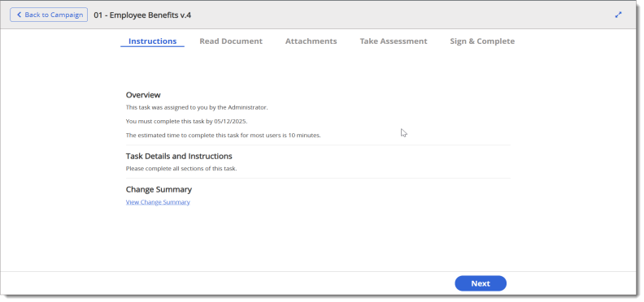Go to the Take Assessment tab
This screenshot has width=644, height=302.
point(394,41)
